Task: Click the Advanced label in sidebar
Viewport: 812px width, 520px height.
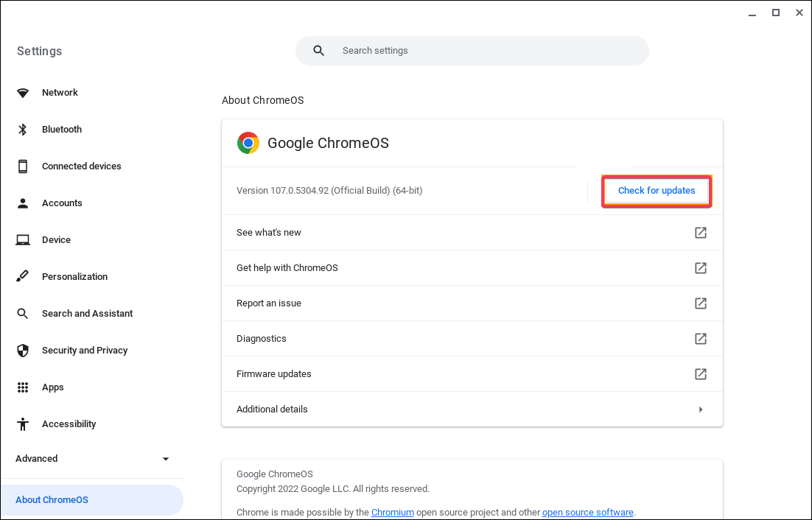Action: [x=36, y=458]
